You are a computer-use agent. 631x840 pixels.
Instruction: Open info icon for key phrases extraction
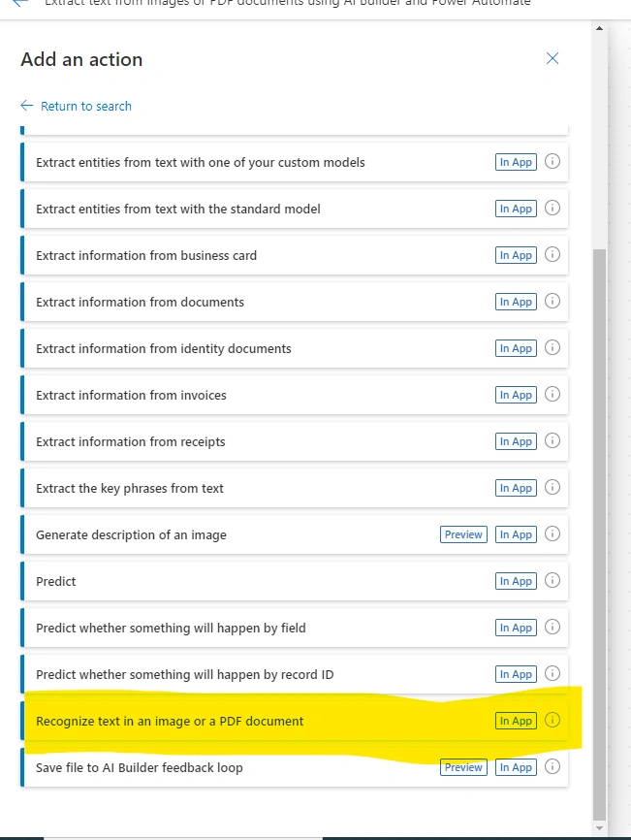(x=552, y=487)
